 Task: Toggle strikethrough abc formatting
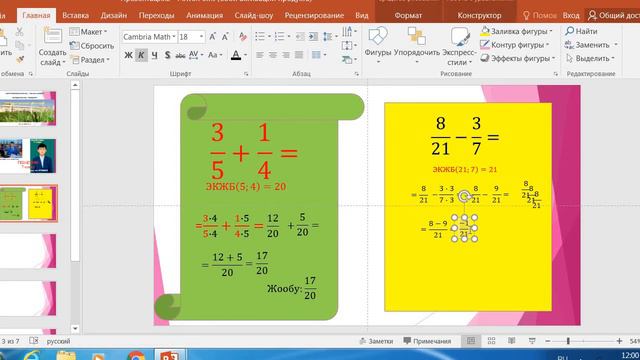[180, 55]
